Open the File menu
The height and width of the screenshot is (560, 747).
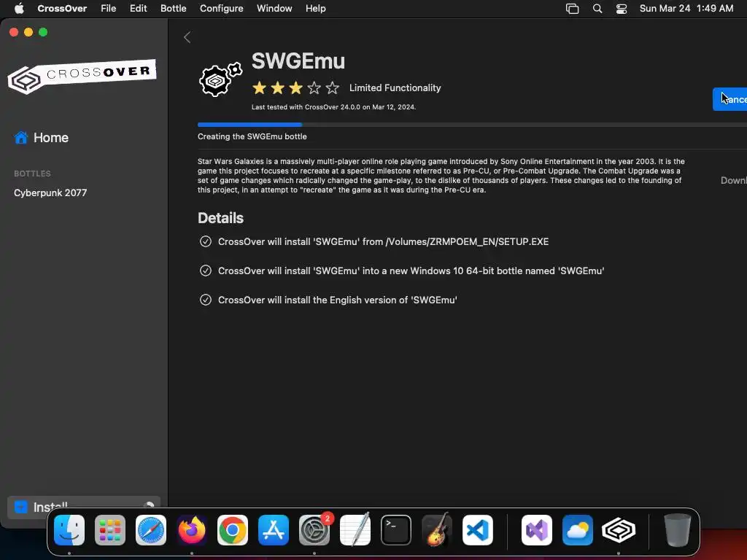[x=108, y=9]
